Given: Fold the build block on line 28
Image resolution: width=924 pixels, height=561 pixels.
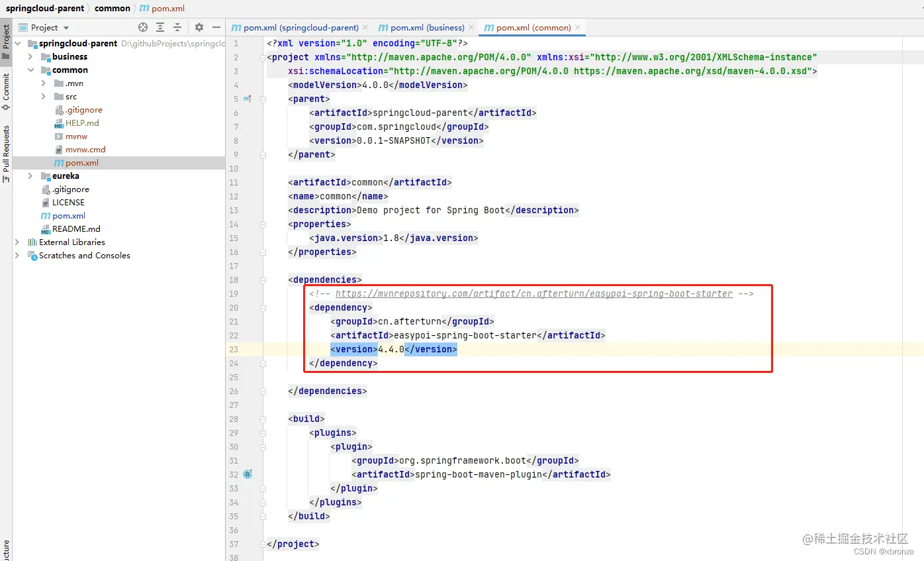Looking at the screenshot, I should [x=263, y=419].
